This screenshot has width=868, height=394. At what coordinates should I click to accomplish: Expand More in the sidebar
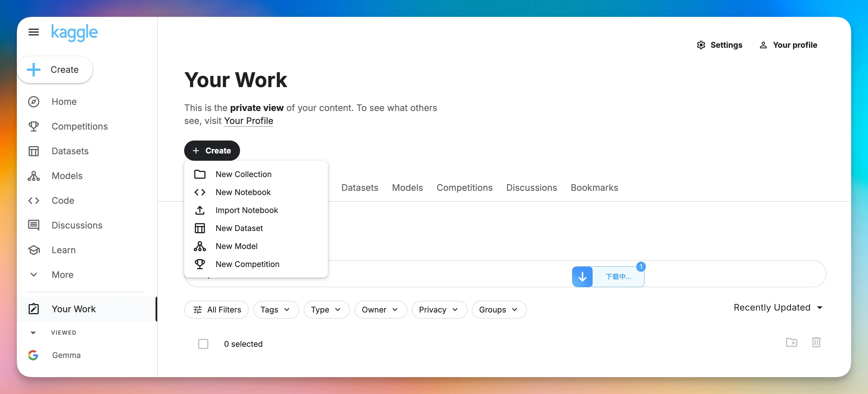click(62, 275)
